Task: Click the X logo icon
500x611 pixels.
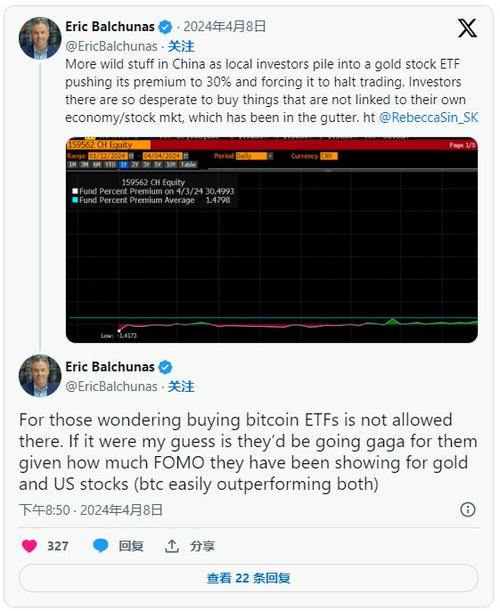Action: [467, 28]
